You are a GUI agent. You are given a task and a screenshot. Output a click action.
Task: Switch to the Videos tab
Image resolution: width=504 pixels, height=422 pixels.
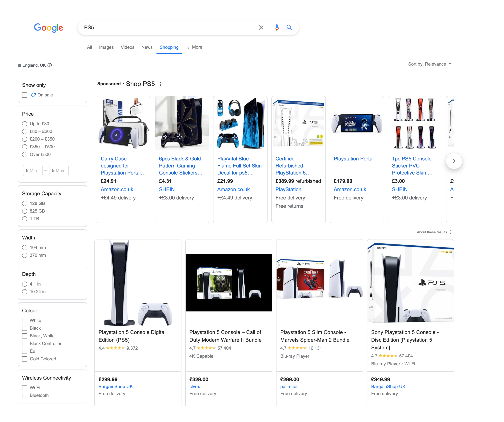point(127,47)
